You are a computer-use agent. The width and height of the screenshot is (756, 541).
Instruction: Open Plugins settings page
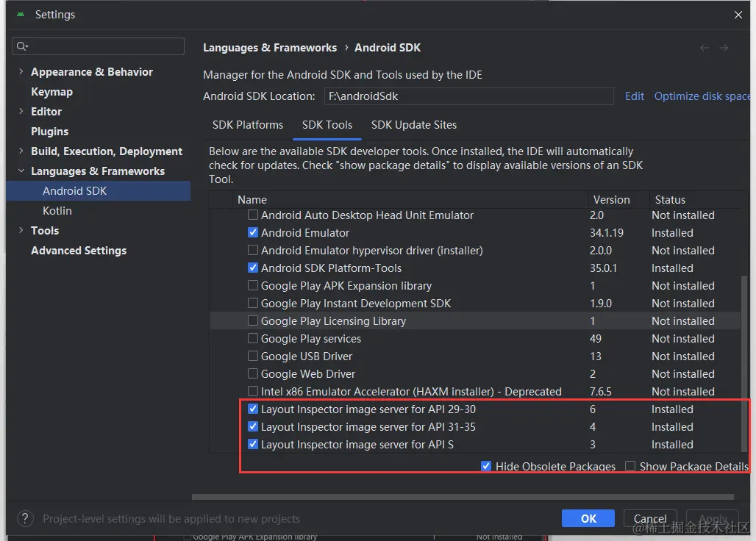click(x=50, y=131)
